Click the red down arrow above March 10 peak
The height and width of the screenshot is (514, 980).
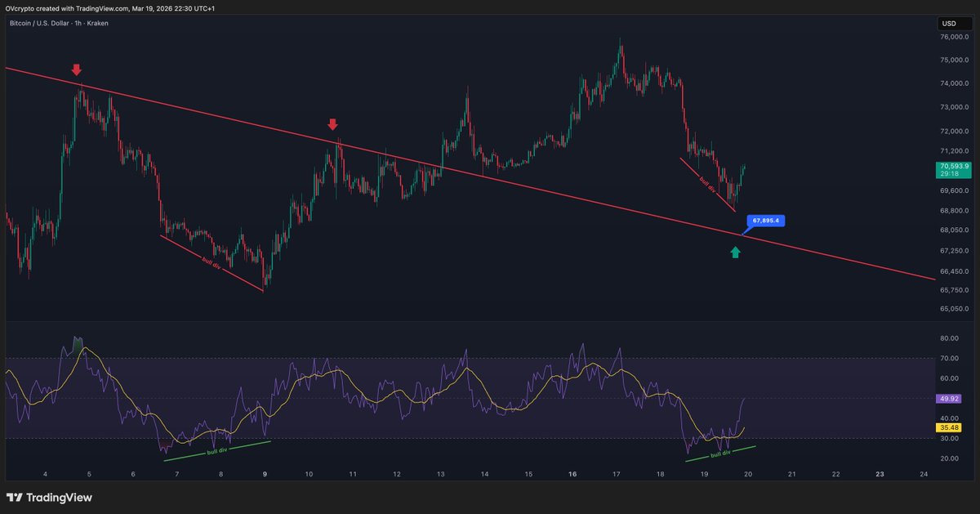(x=332, y=124)
